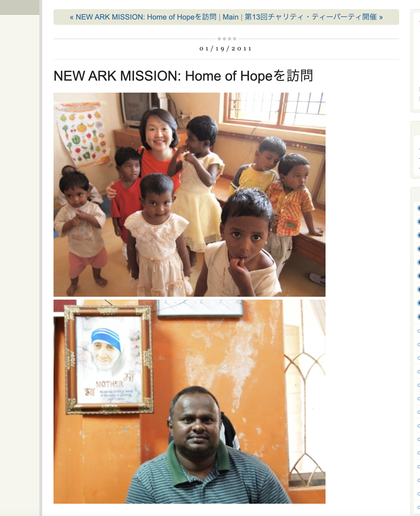Click the first hollow bullet in the sidebar list

[x=418, y=331]
